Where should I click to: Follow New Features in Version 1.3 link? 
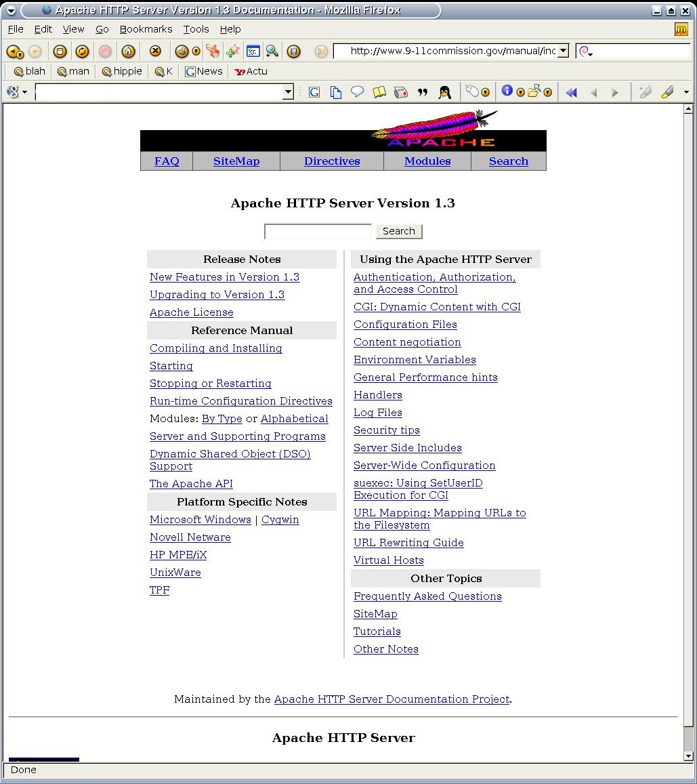(x=224, y=277)
